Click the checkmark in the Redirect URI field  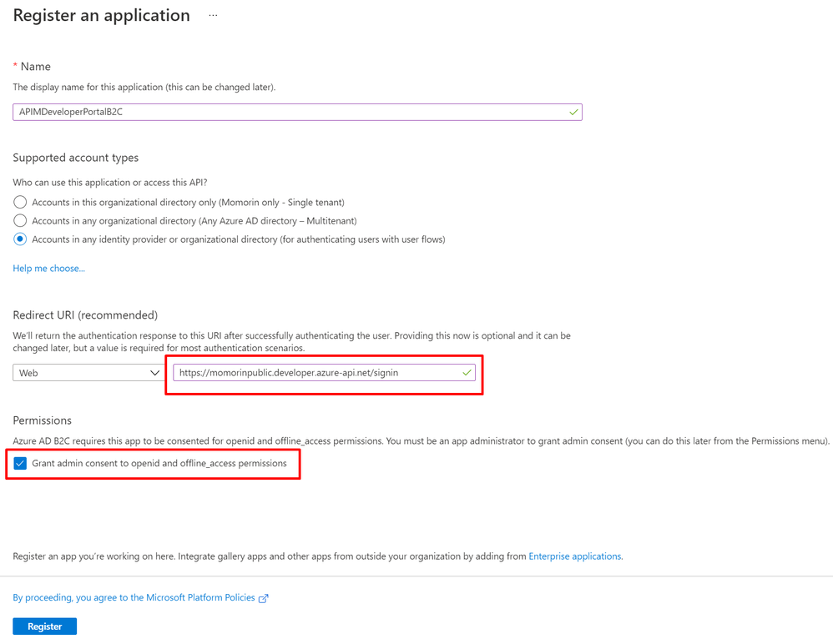pyautogui.click(x=467, y=373)
